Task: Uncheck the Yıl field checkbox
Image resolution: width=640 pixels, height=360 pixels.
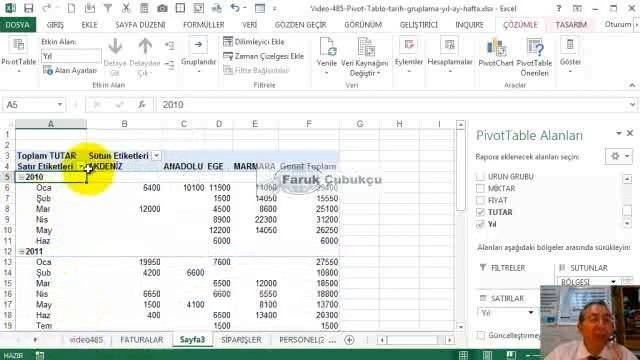Action: 480,224
